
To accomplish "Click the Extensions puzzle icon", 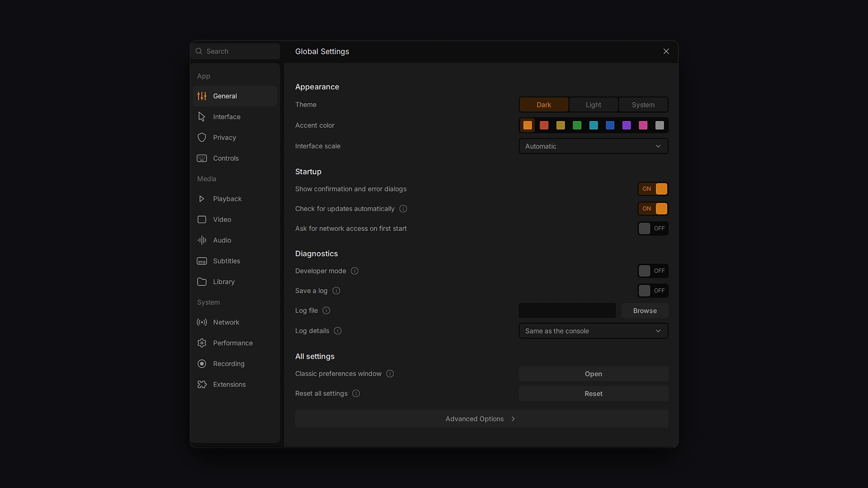I will (202, 385).
